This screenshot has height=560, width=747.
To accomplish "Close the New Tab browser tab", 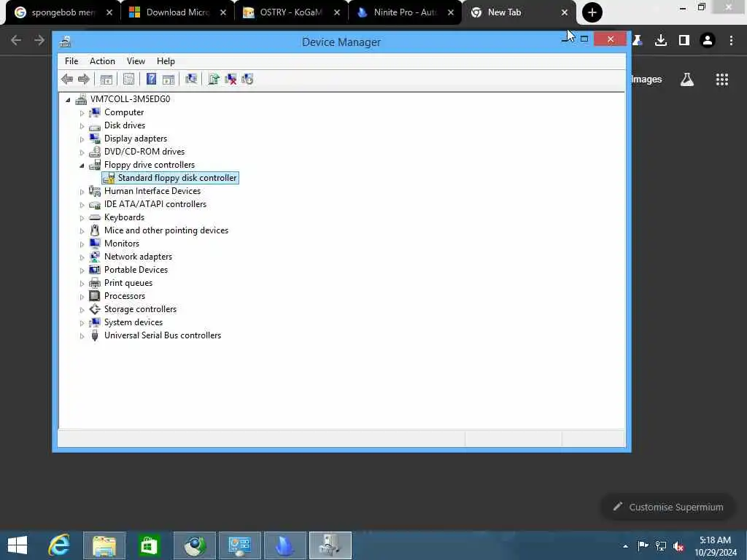I will (565, 12).
